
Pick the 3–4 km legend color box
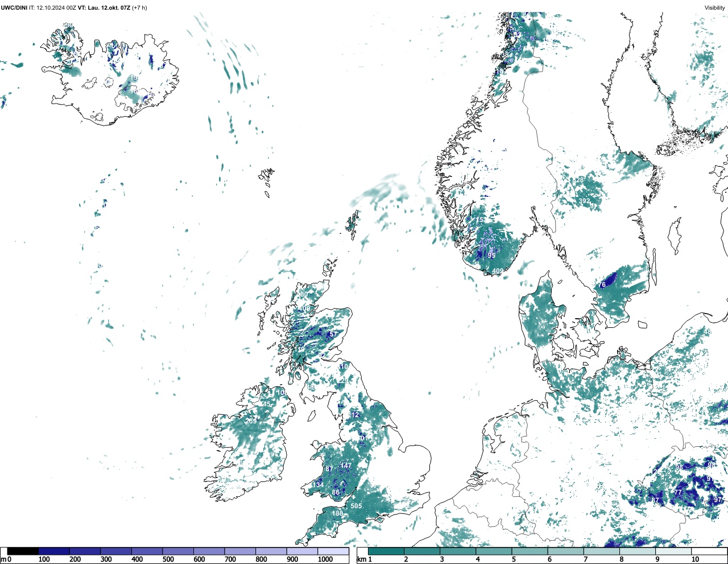pos(458,551)
